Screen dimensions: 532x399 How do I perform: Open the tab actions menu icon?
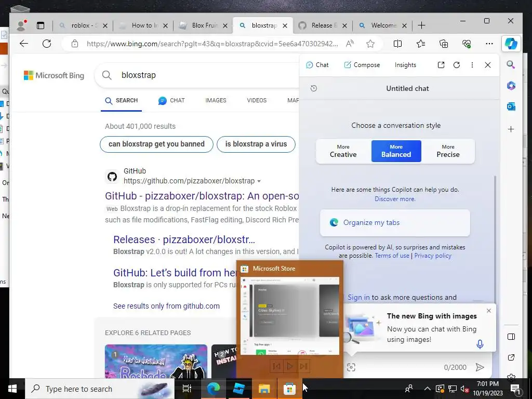click(41, 25)
